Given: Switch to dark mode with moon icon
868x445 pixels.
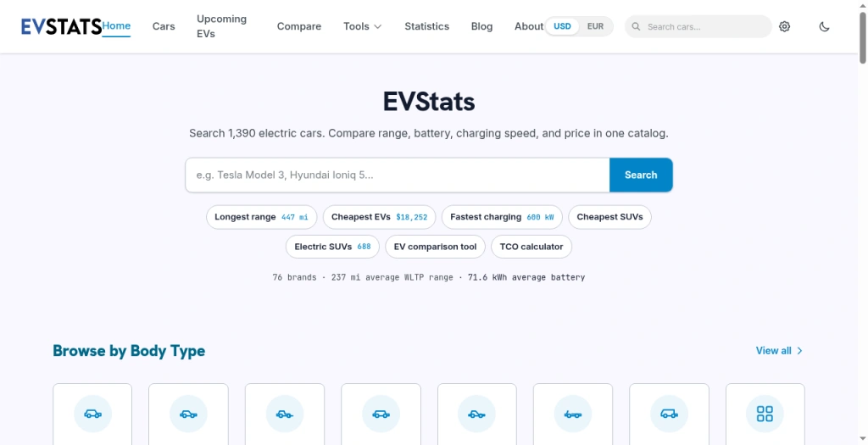Looking at the screenshot, I should click(x=824, y=26).
